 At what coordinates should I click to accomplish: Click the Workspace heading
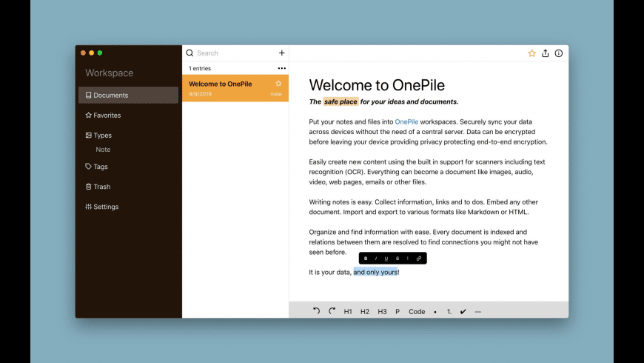click(110, 73)
